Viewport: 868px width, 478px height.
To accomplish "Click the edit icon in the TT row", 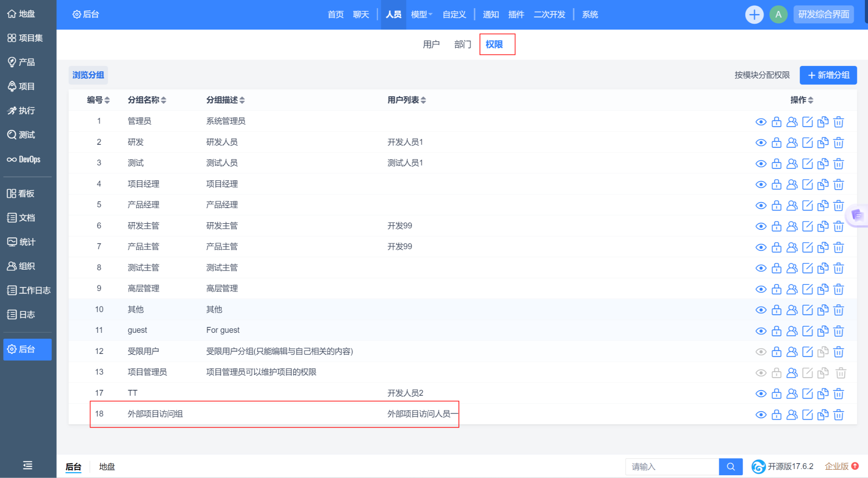I will 808,393.
